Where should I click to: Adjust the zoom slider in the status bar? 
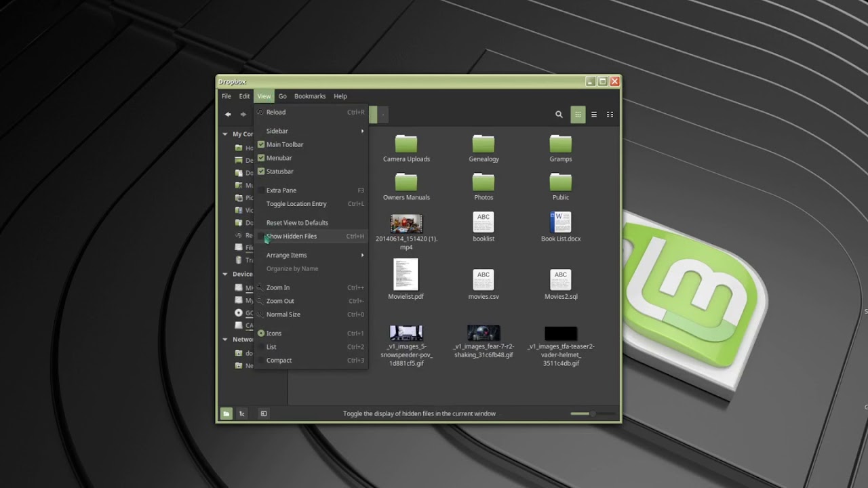point(593,413)
